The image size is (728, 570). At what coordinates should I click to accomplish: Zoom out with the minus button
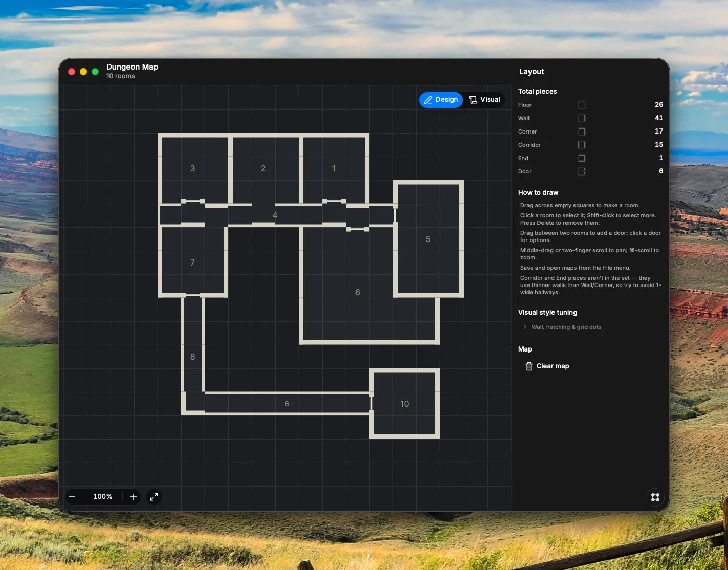pos(72,497)
